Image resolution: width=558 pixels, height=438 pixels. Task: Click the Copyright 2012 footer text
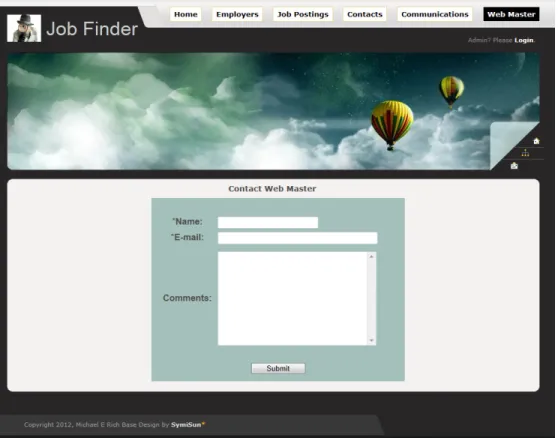96,424
